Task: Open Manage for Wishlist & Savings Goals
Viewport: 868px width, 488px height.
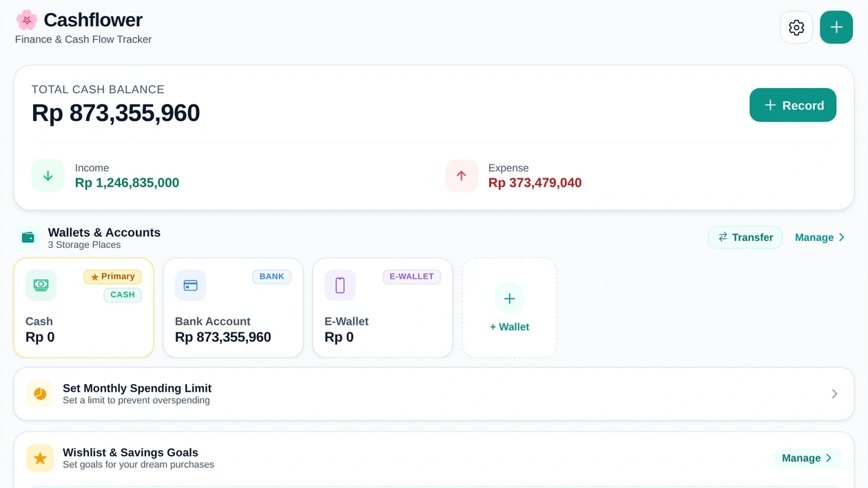Action: click(x=808, y=458)
